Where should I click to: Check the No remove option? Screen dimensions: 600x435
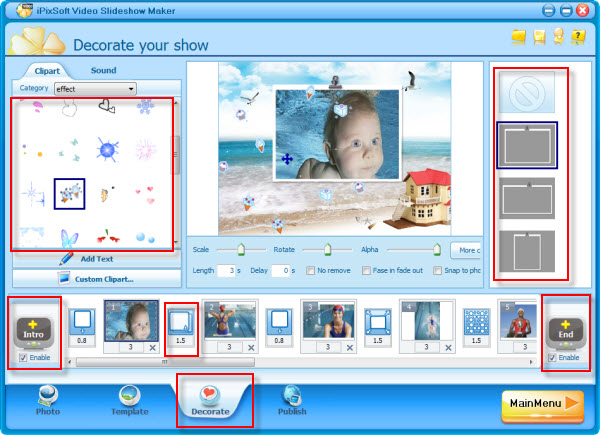(310, 270)
